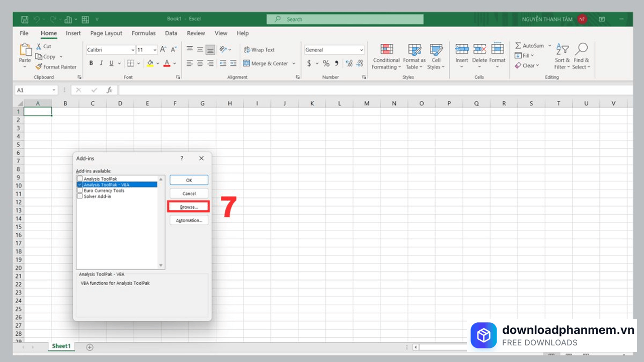644x362 pixels.
Task: Click the Top Align icon
Action: pos(190,49)
